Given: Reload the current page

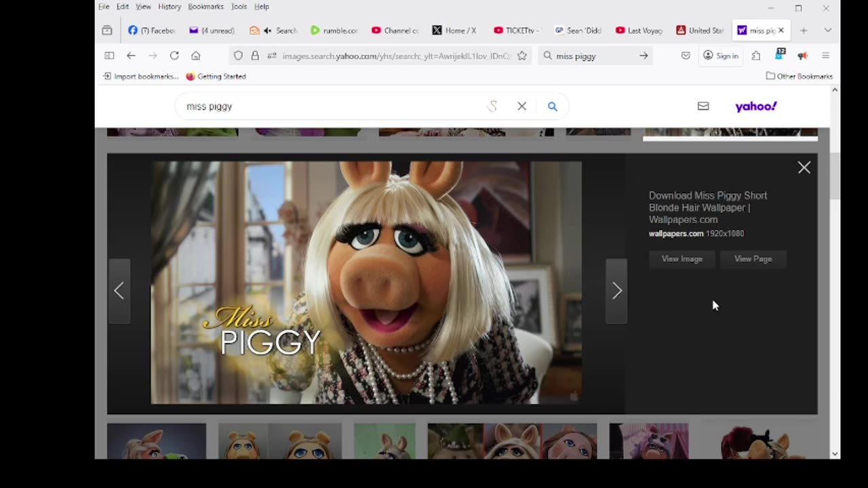Looking at the screenshot, I should coord(174,56).
